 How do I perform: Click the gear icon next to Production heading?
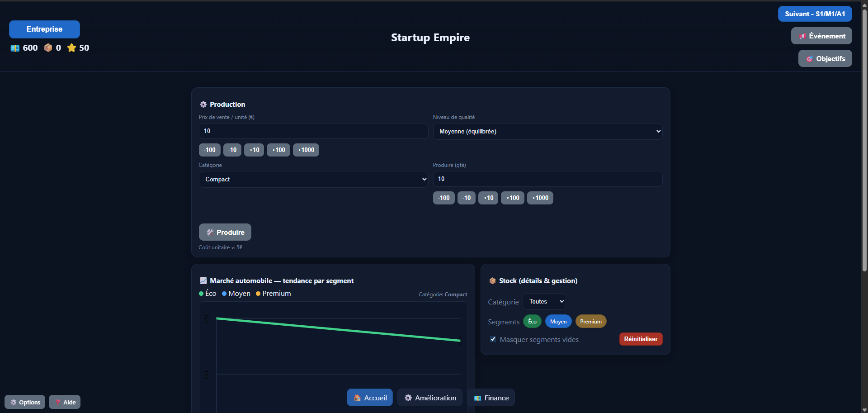[203, 104]
